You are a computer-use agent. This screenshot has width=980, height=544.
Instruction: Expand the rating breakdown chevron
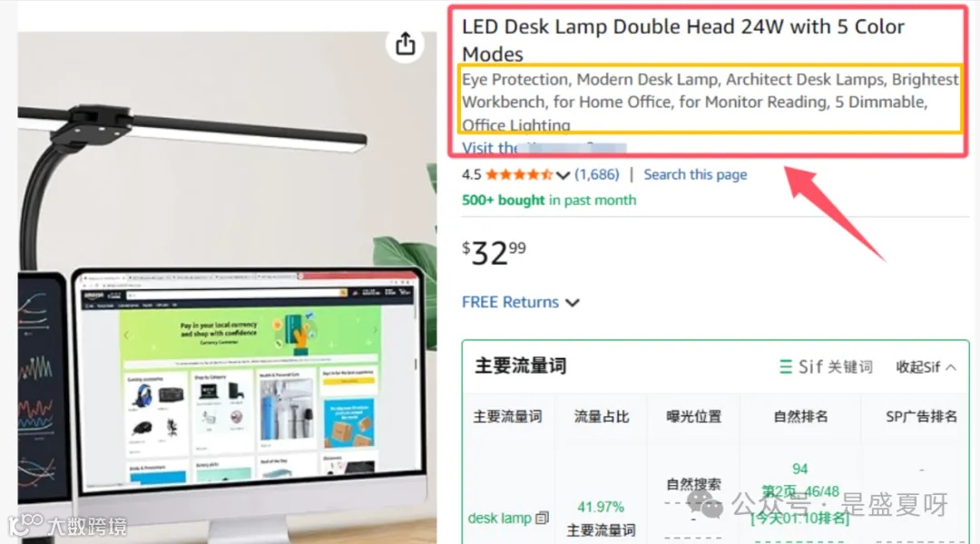tap(563, 176)
